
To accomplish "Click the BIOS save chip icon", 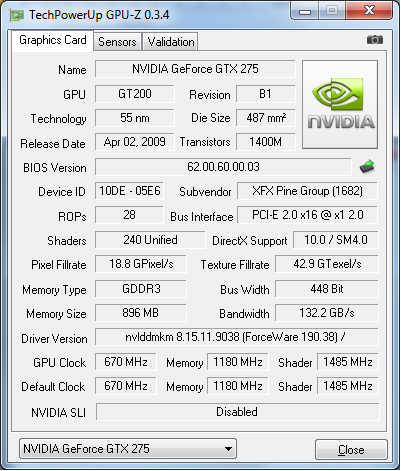I will coord(367,167).
